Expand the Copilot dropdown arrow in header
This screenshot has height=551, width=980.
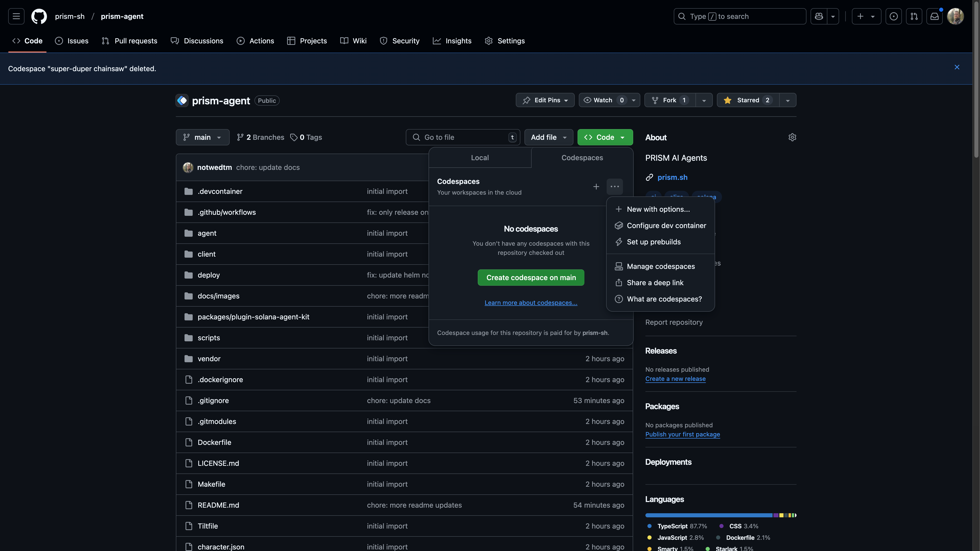(833, 16)
